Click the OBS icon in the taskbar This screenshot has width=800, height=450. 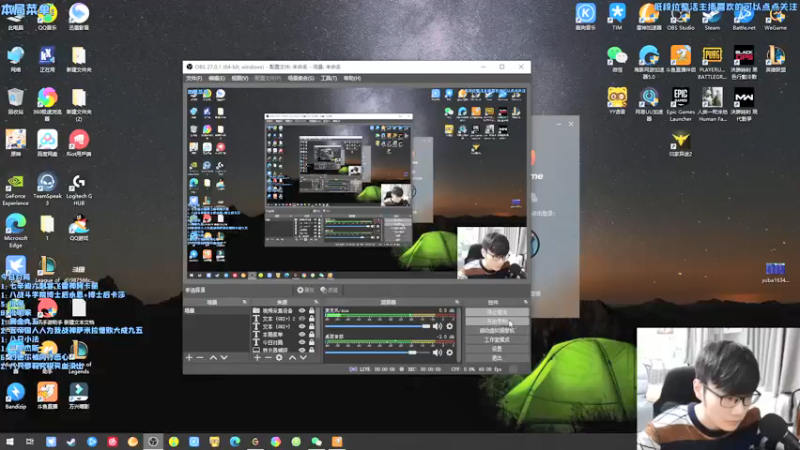(x=153, y=441)
